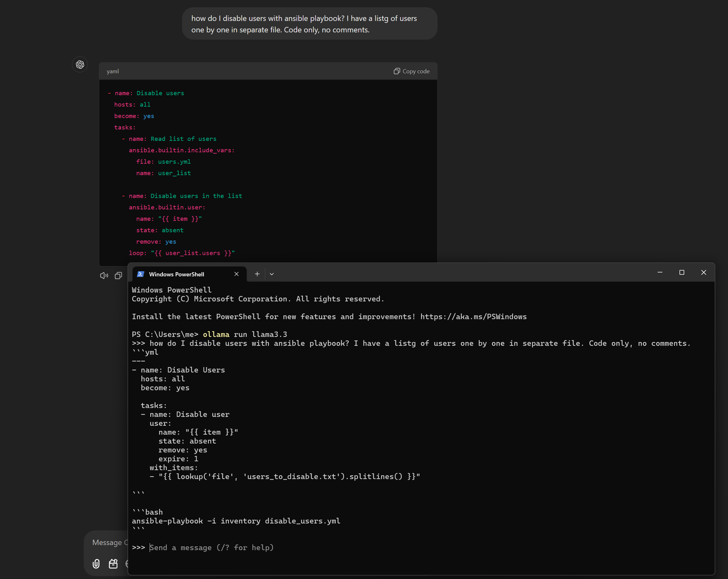Click the 'ansible.builtin.user:' line

coord(167,207)
